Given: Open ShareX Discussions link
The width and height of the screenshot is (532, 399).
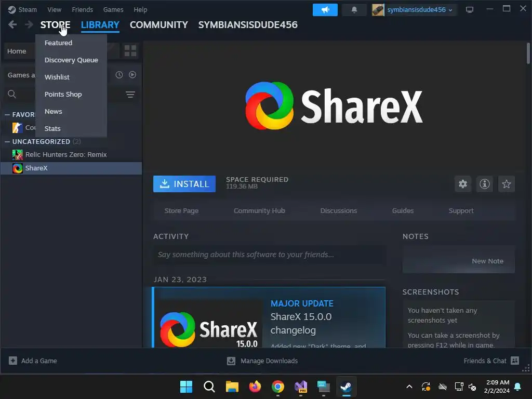Looking at the screenshot, I should click(339, 211).
